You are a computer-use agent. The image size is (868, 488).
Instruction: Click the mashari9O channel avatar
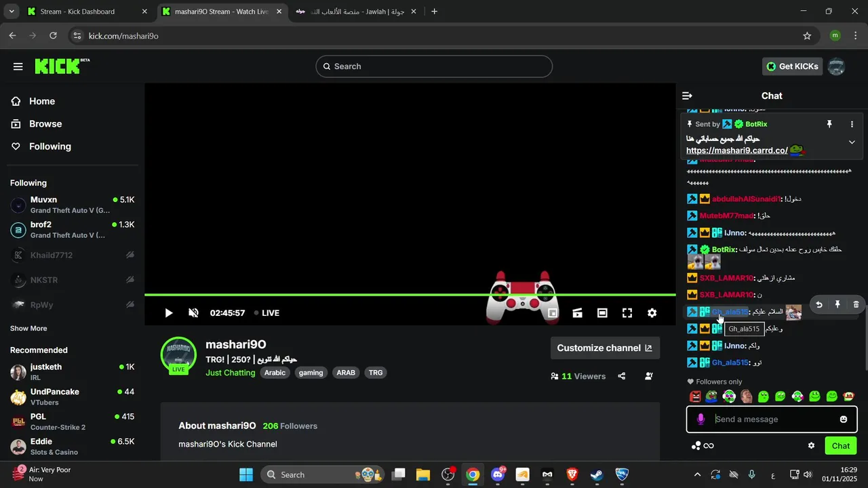pyautogui.click(x=178, y=354)
